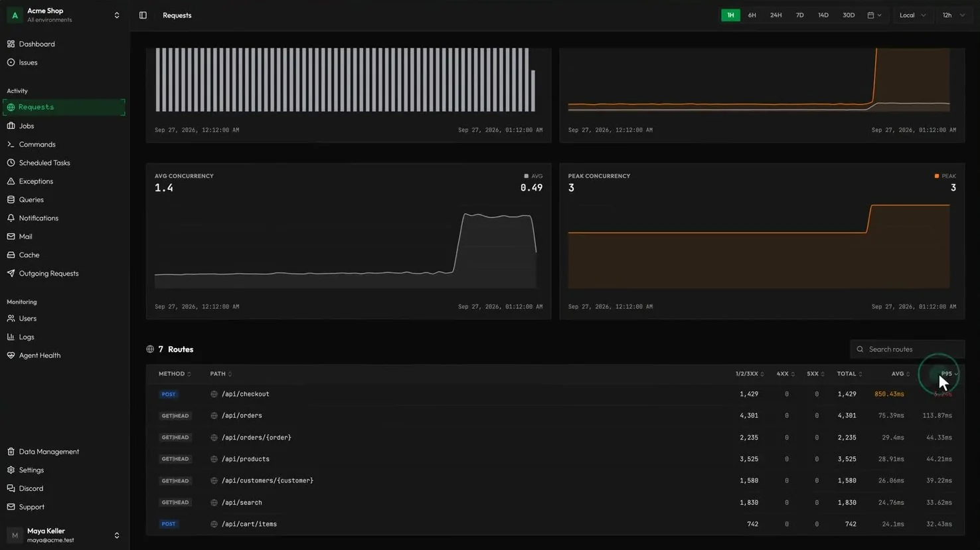Select the 30D time range

tap(849, 15)
